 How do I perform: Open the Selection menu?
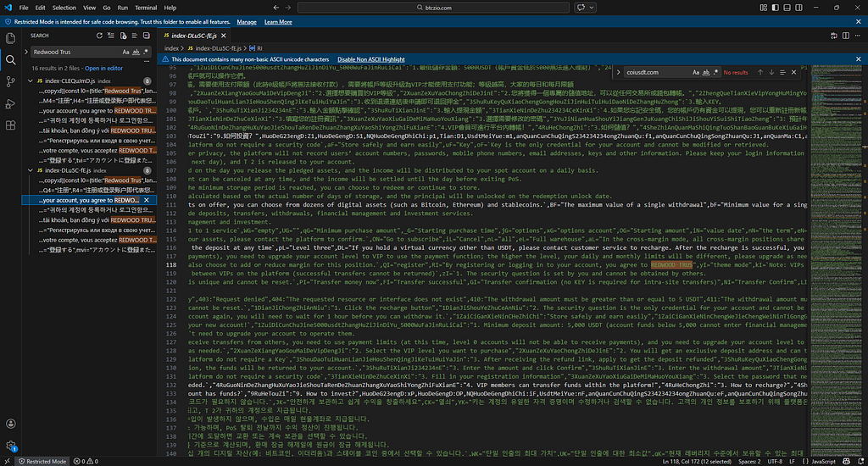(x=64, y=8)
